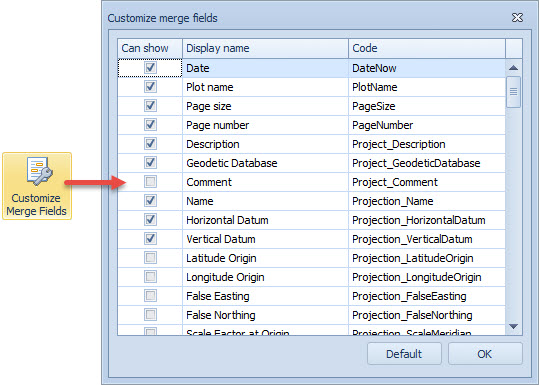Toggle the Plot name checkbox
The height and width of the screenshot is (385, 539).
click(x=150, y=86)
